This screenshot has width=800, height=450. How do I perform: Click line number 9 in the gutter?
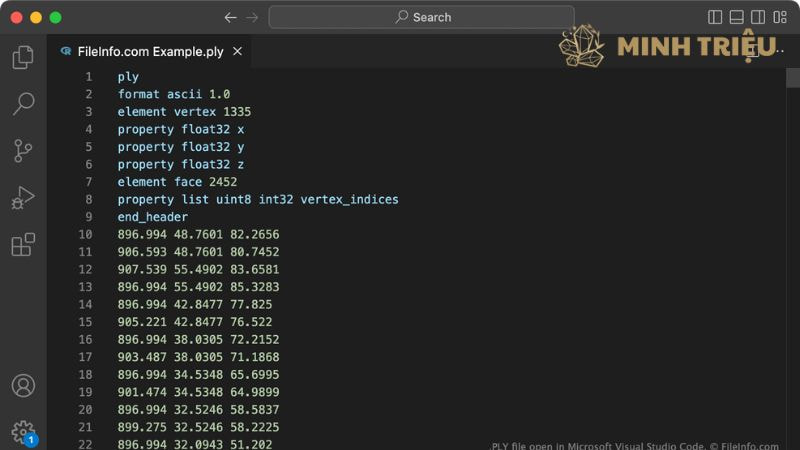pyautogui.click(x=89, y=217)
